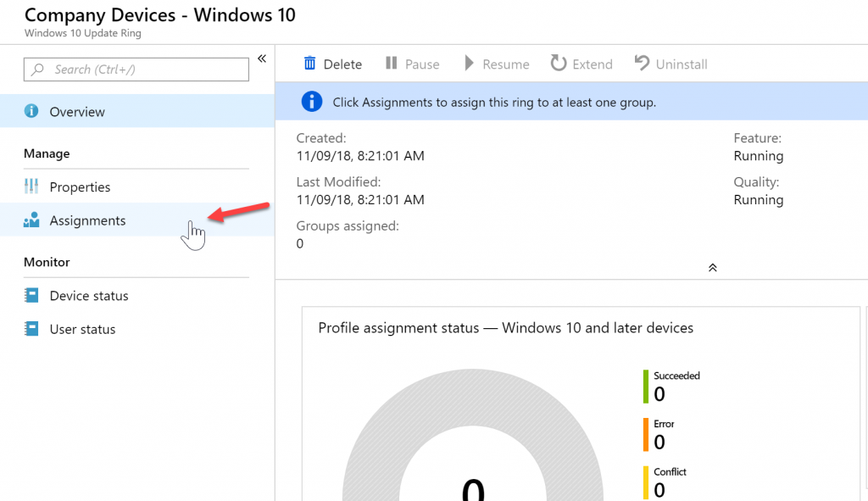Click the orange Error legend bar
Viewport: 868px width, 501px height.
pyautogui.click(x=645, y=435)
